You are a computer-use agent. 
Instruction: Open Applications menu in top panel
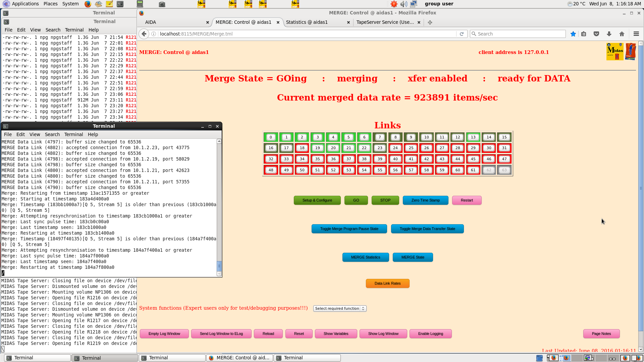tap(25, 4)
